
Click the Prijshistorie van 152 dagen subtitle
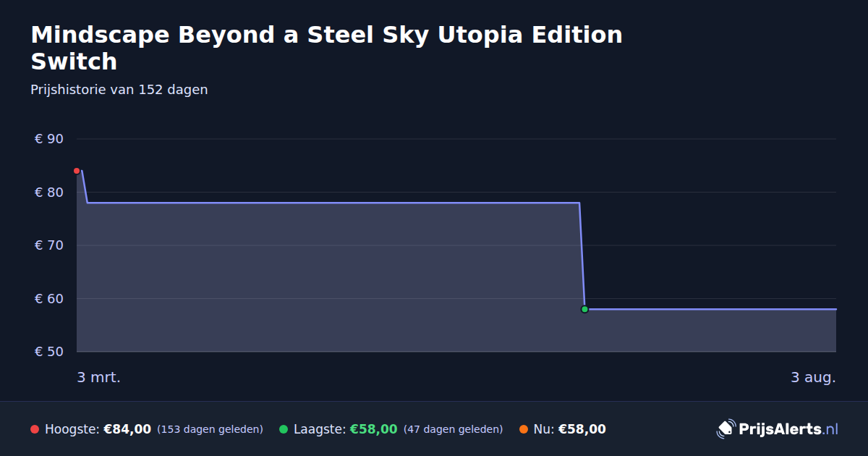click(x=119, y=90)
